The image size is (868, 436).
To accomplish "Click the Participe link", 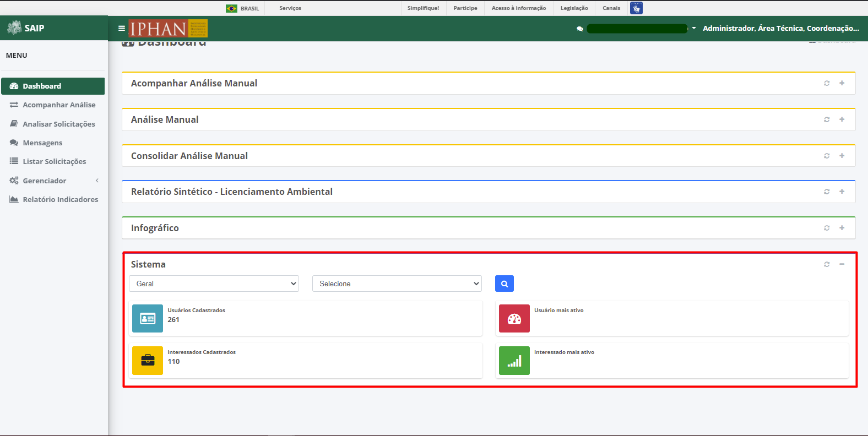I will coord(465,8).
